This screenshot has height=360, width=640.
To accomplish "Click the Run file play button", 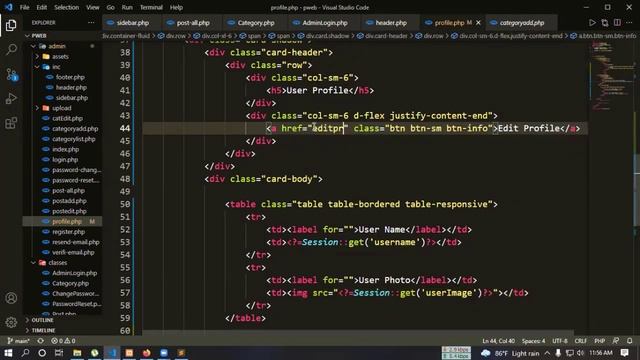I will 592,23.
